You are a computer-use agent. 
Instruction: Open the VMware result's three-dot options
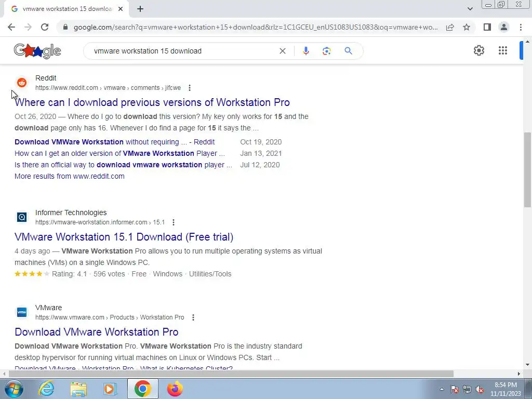193,317
